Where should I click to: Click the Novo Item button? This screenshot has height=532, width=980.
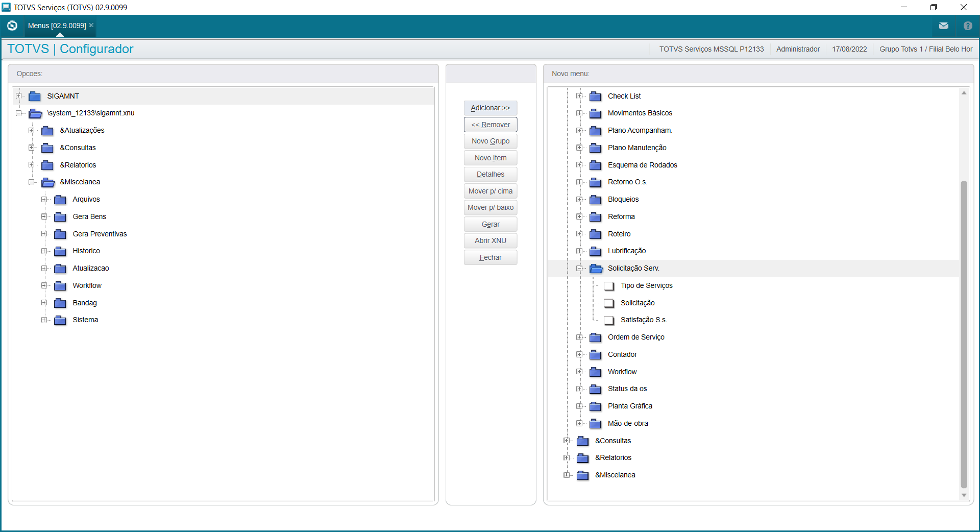[x=491, y=158]
